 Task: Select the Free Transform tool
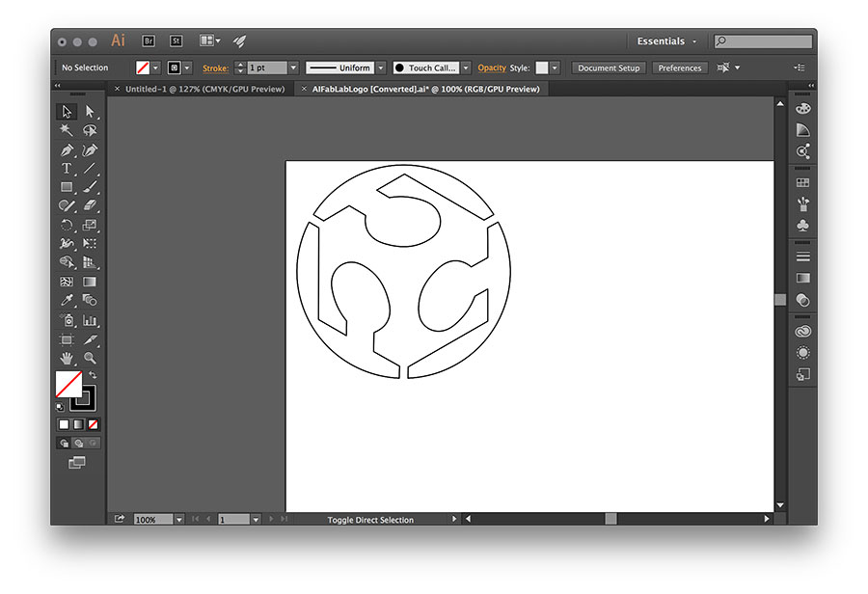click(x=90, y=244)
